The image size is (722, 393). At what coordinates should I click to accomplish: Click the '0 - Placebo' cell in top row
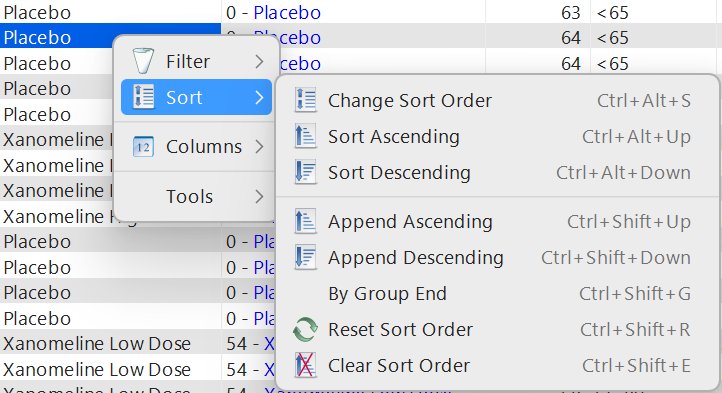click(x=353, y=12)
